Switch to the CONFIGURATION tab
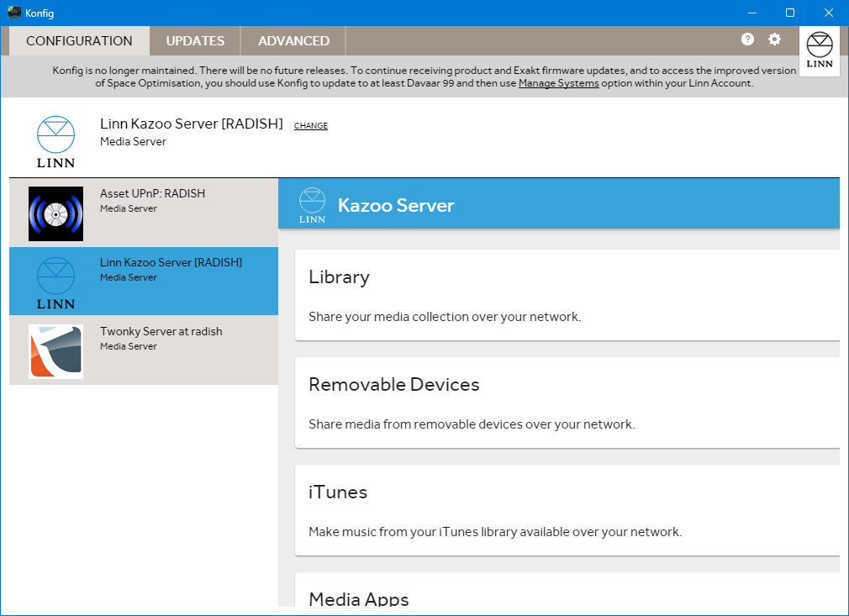Screen dimensions: 849x616 point(79,40)
